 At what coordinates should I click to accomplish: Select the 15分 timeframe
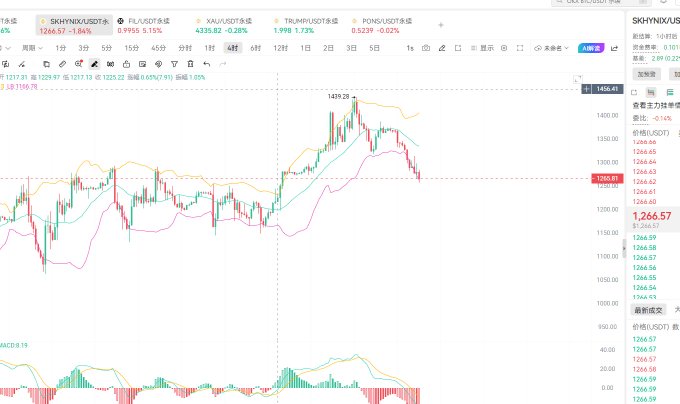(x=132, y=48)
